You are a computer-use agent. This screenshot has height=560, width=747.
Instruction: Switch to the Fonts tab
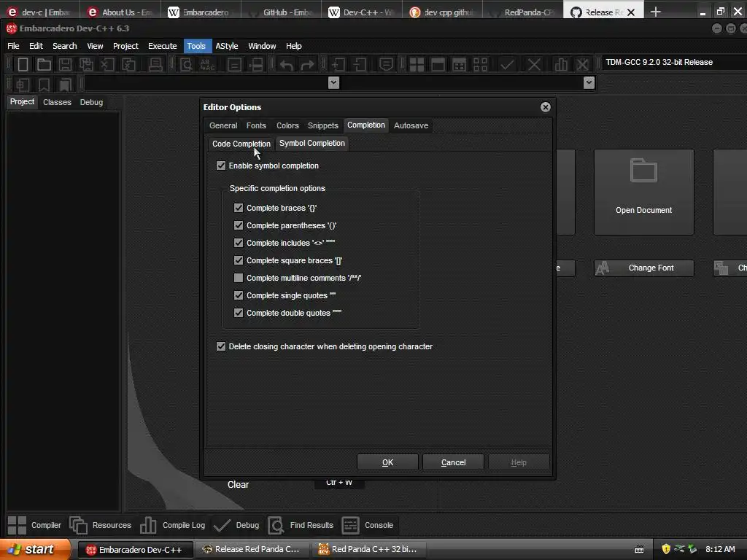(x=256, y=125)
